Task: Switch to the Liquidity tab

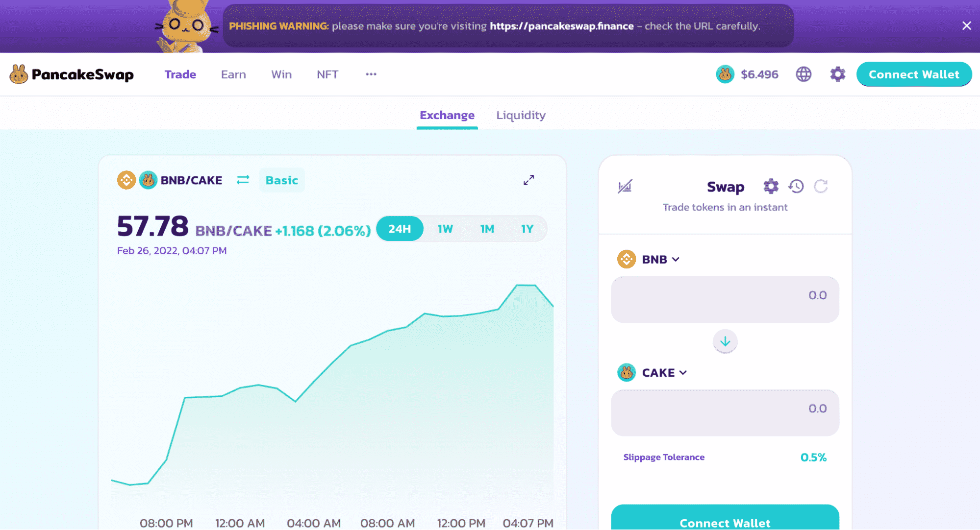Action: coord(521,115)
